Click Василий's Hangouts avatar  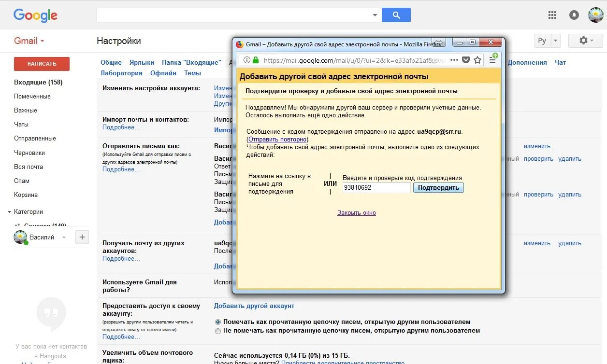(x=20, y=237)
